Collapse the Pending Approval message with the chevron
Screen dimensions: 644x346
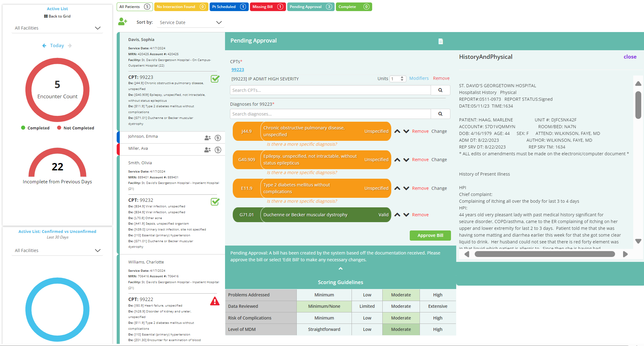point(340,268)
